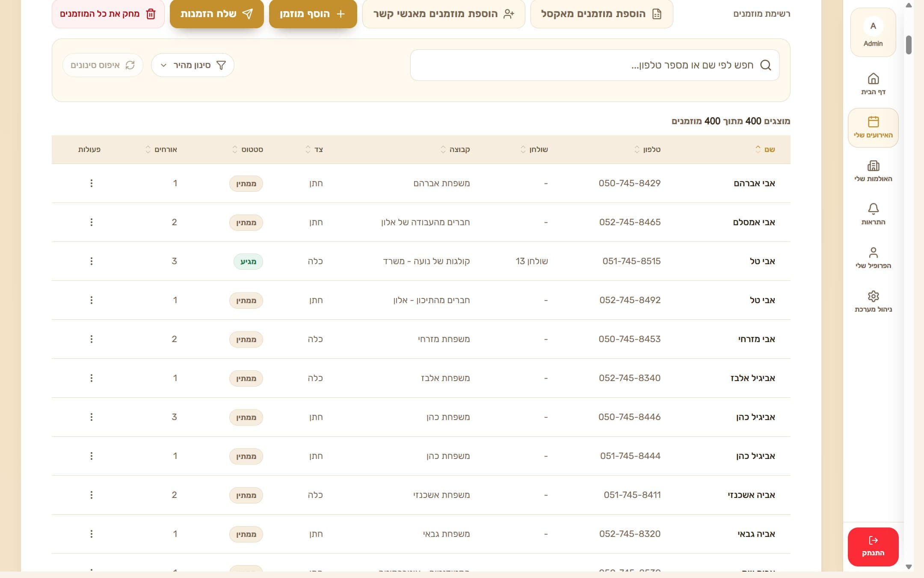Click the רשימת מוזמנים heading
Screen dimensions: 924x578
(x=762, y=14)
